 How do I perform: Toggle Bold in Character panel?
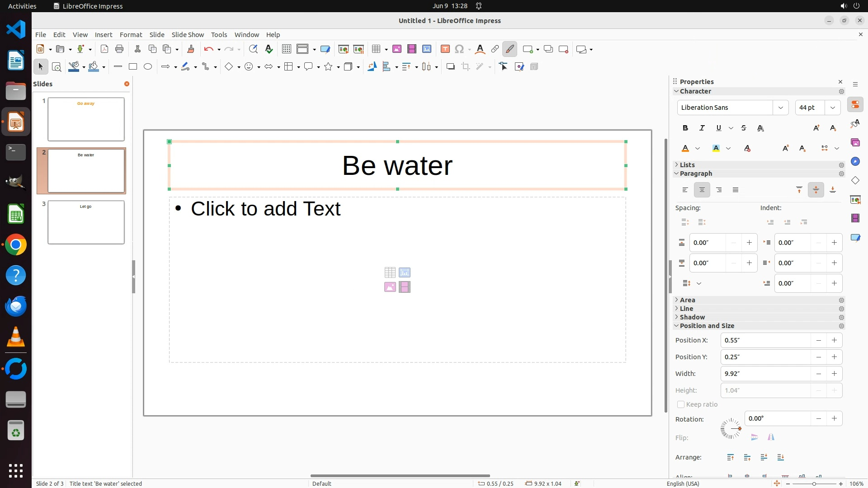[x=685, y=128]
